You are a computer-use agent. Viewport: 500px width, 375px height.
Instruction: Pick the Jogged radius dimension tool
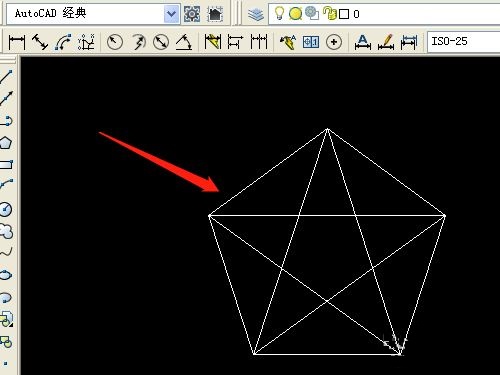click(x=138, y=42)
